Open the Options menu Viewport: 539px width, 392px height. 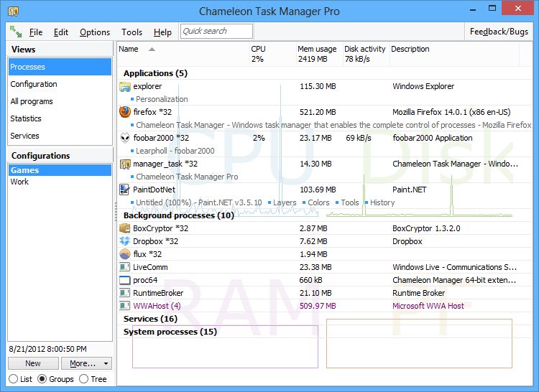95,32
